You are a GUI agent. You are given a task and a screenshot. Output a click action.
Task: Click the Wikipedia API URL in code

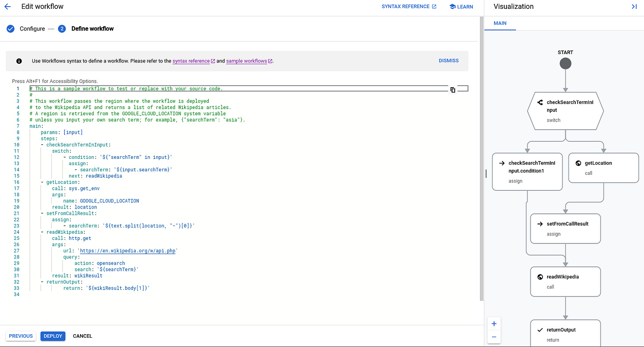pyautogui.click(x=128, y=251)
